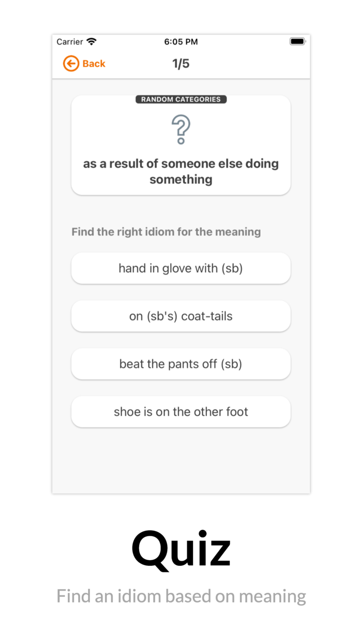The image size is (362, 644).
Task: Click the 6:05 PM time display
Action: click(x=180, y=41)
